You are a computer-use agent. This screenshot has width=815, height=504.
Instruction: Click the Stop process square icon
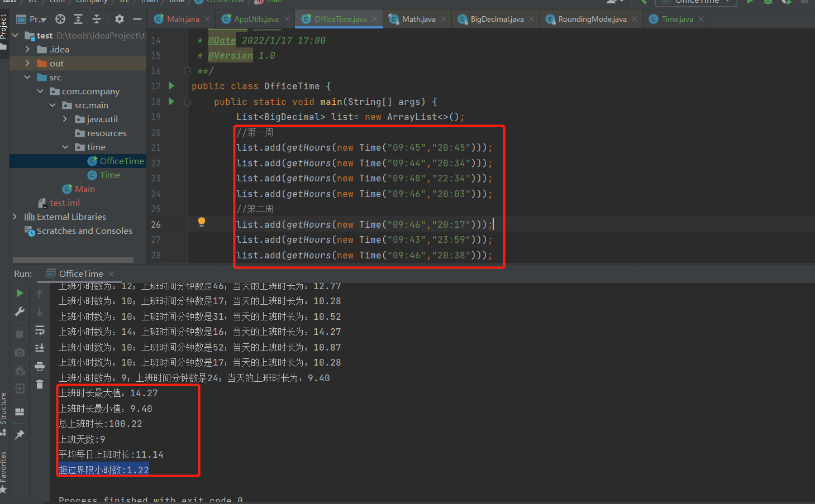click(x=20, y=334)
